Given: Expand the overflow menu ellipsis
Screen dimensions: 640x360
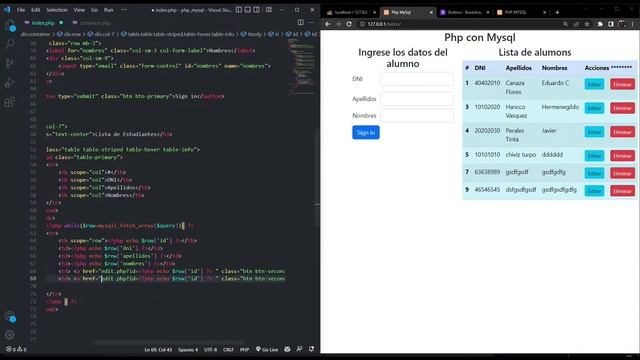Looking at the screenshot, I should point(124,10).
